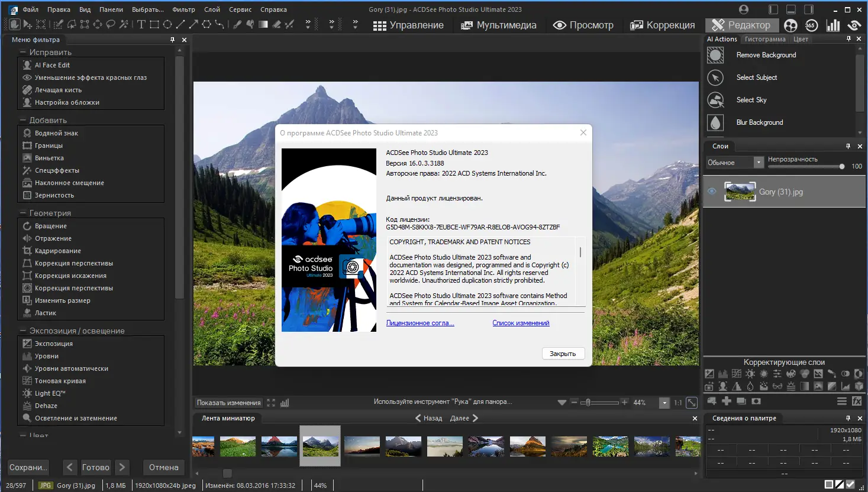
Task: Toggle the left panel layout button
Action: tap(773, 9)
